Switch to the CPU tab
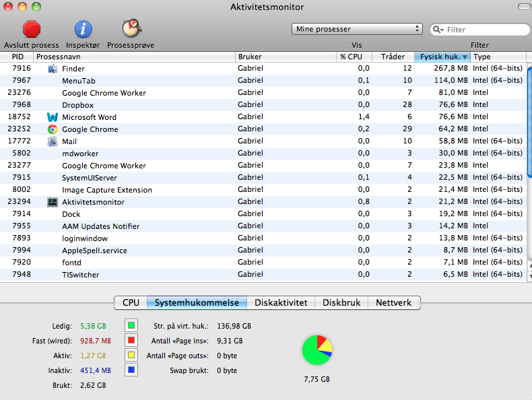The image size is (532, 400). coord(131,302)
